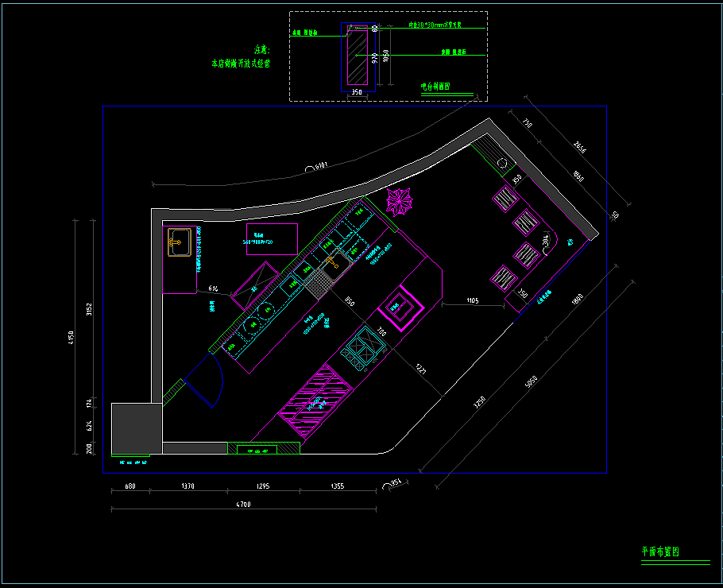Select the magenta hatched freezer cabinet block
This screenshot has height=588, width=723.
[315, 401]
